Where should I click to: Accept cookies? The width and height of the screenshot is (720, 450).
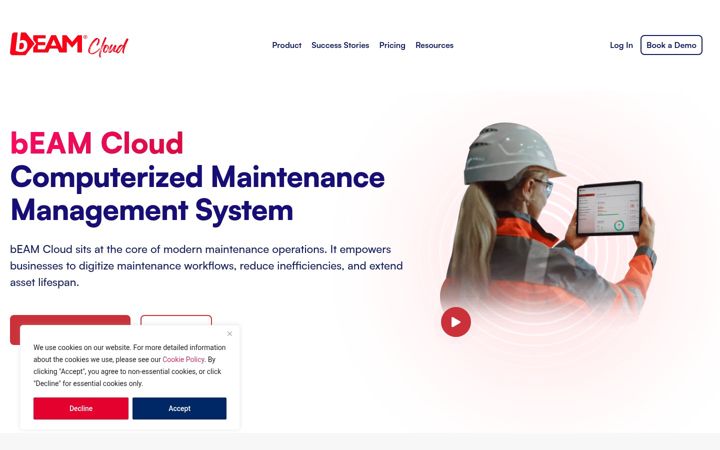pyautogui.click(x=180, y=408)
